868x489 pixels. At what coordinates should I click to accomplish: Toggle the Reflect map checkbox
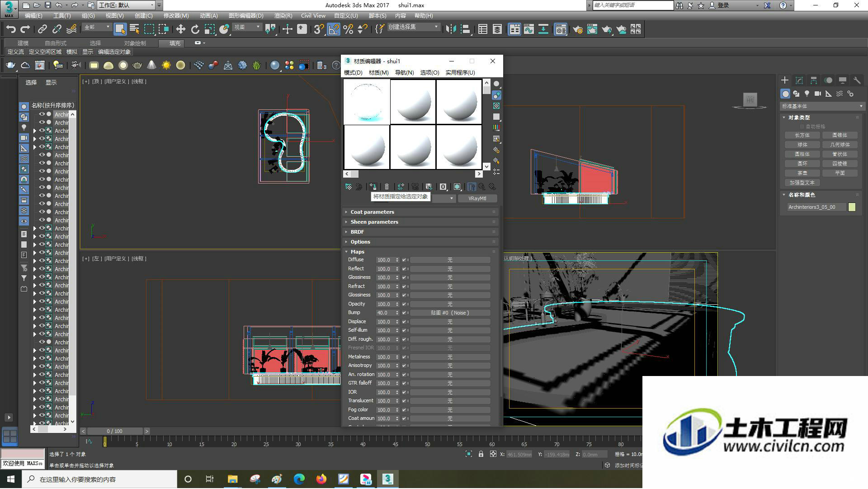pos(404,269)
